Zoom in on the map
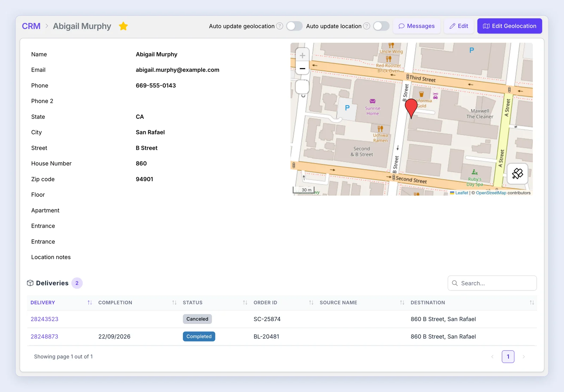The height and width of the screenshot is (392, 564). coord(302,55)
